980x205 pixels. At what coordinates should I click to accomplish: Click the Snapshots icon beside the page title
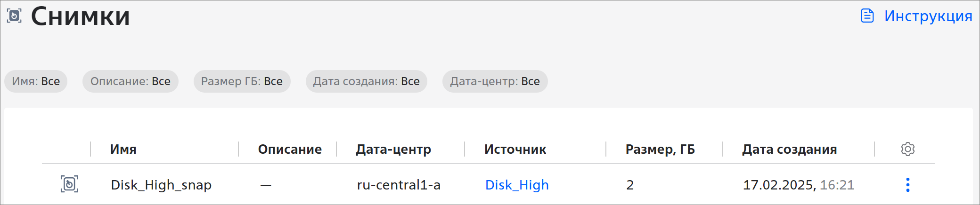[15, 16]
